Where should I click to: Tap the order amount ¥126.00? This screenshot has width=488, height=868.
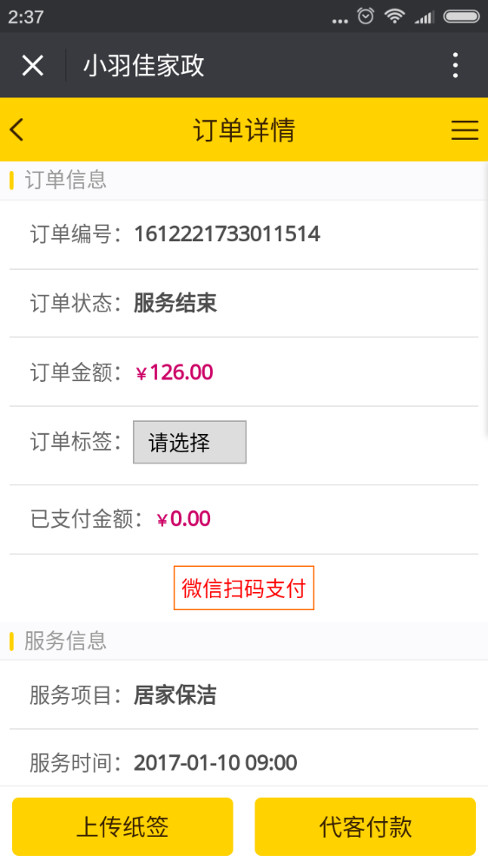[175, 372]
